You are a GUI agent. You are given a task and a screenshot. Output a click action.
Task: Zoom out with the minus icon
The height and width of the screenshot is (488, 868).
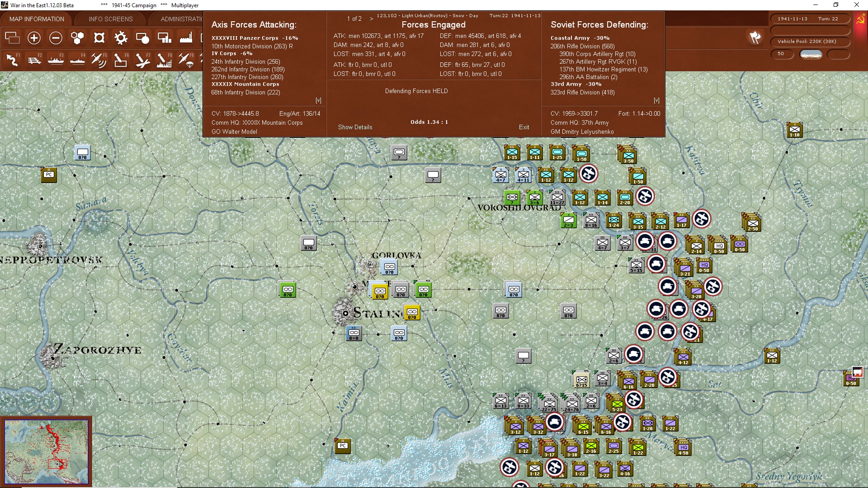click(x=56, y=38)
